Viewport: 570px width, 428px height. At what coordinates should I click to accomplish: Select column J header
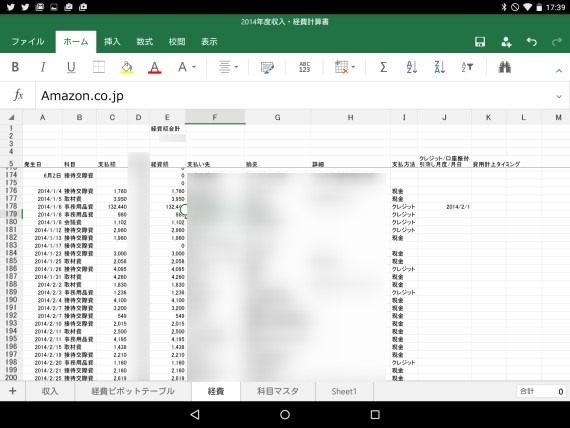click(x=444, y=117)
